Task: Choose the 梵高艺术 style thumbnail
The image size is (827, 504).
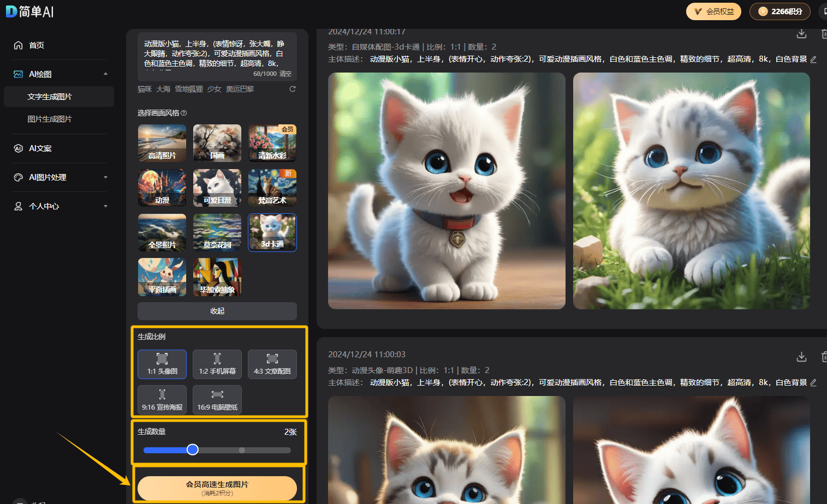Action: point(272,188)
